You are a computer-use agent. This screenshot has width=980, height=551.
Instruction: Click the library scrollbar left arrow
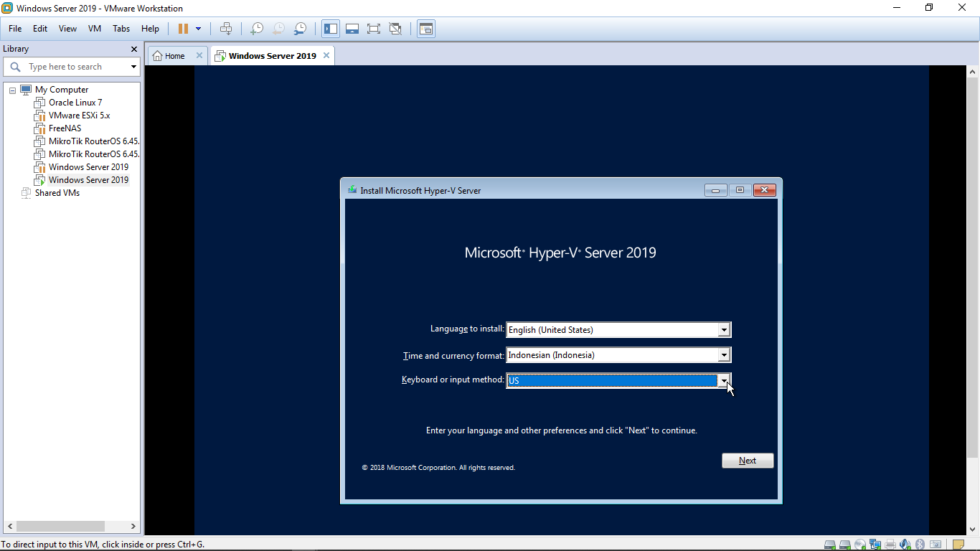click(10, 526)
